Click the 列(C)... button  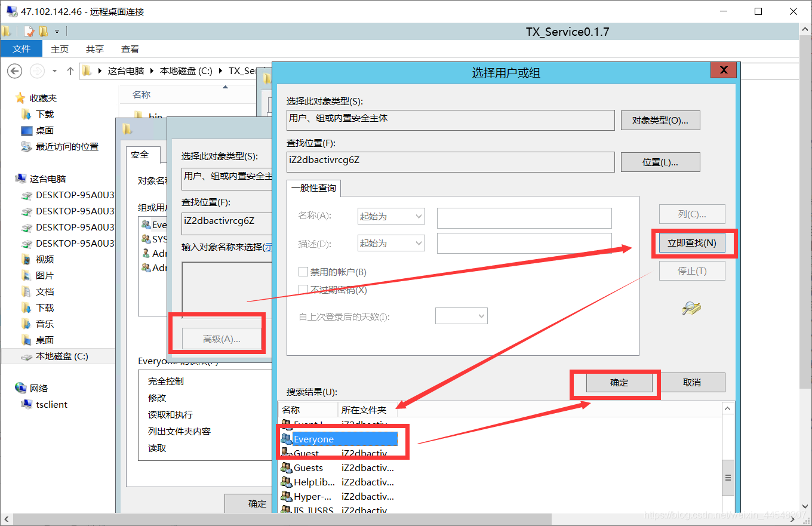coord(692,214)
